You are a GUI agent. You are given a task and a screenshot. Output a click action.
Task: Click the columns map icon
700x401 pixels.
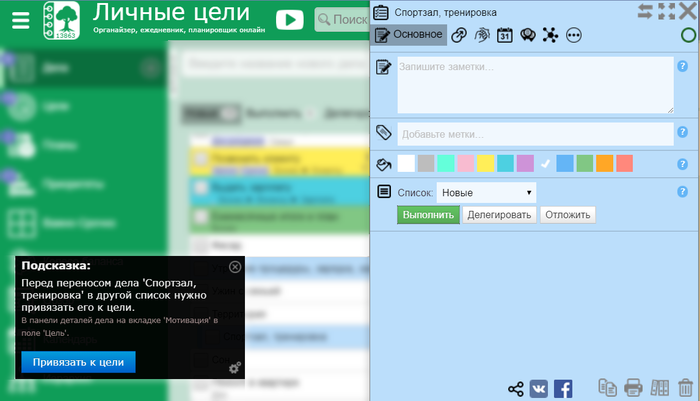(659, 388)
